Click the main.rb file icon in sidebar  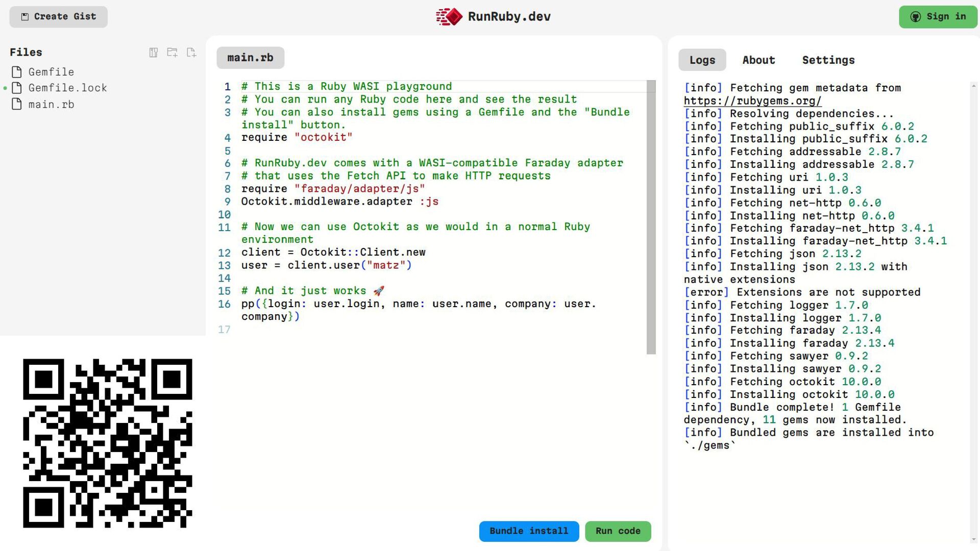[x=17, y=105]
